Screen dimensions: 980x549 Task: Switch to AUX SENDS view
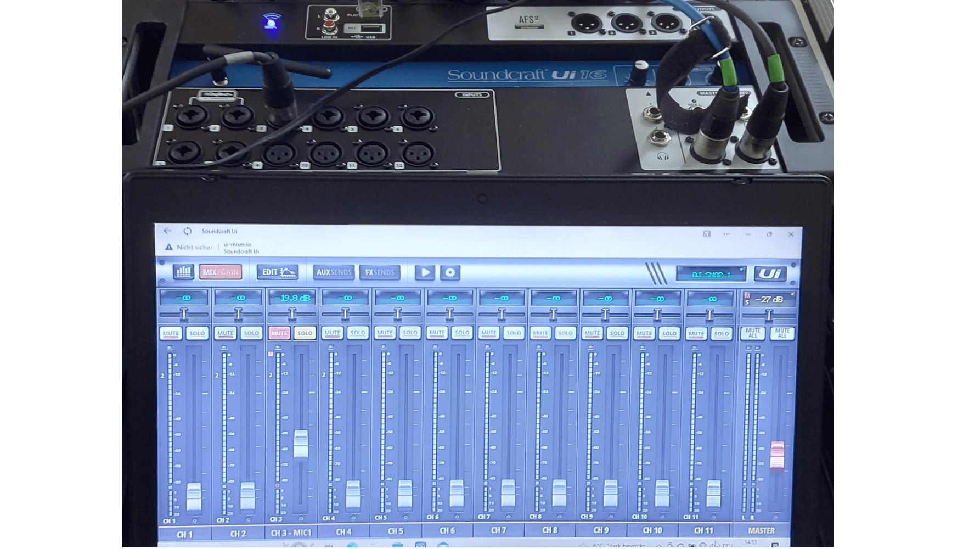click(334, 272)
